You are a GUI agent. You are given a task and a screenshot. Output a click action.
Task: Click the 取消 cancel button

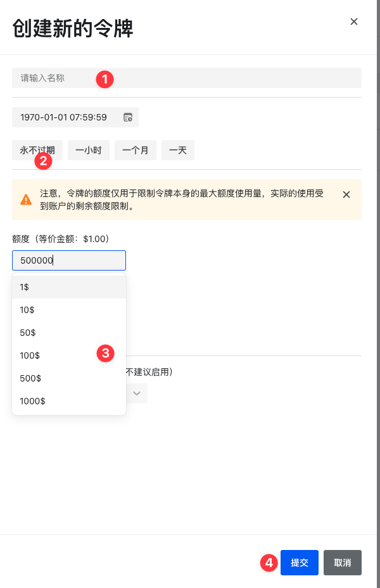point(342,563)
